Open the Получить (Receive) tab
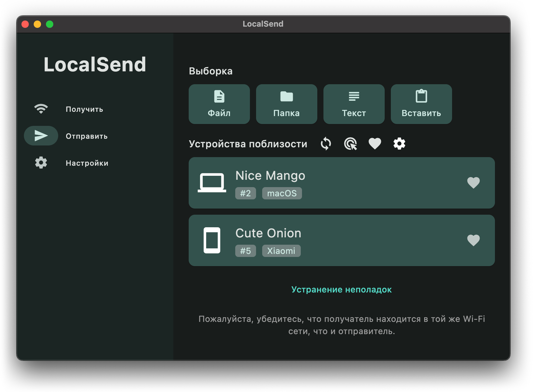 tap(84, 109)
